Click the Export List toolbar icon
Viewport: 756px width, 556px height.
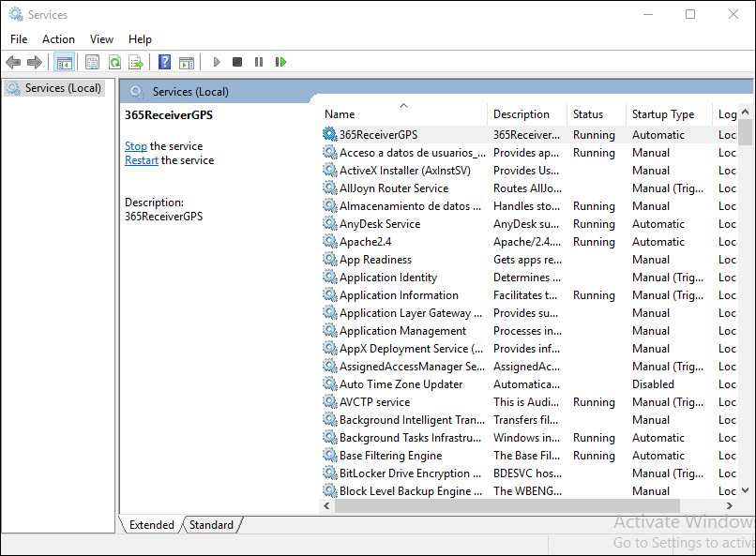click(x=136, y=62)
